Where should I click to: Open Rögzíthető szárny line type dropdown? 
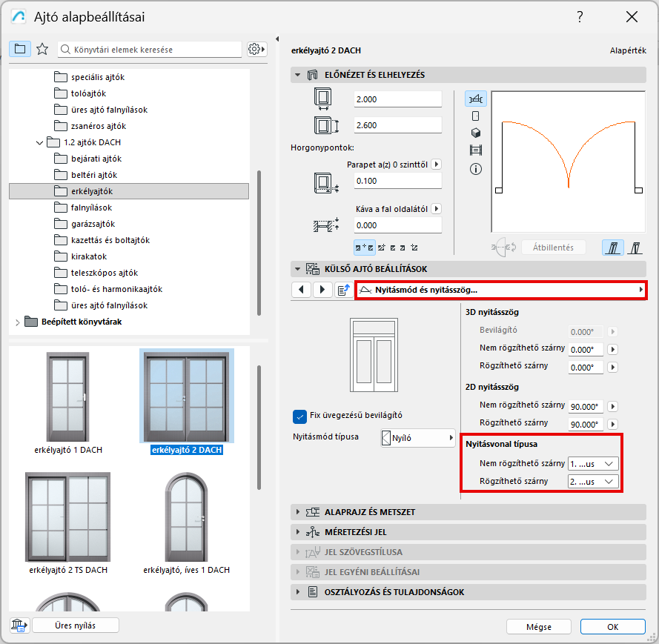point(593,482)
